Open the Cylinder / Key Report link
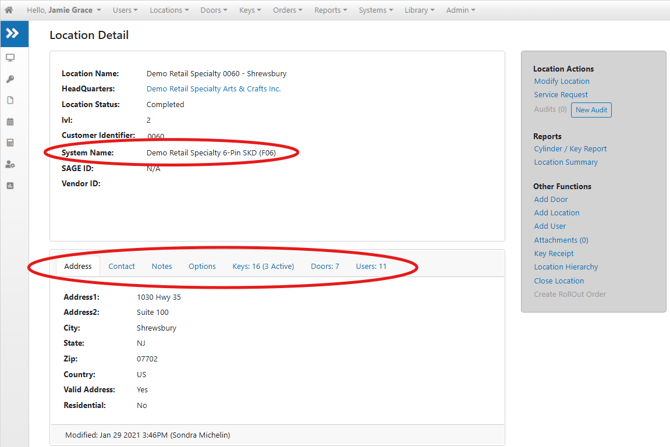This screenshot has height=447, width=670. [570, 149]
